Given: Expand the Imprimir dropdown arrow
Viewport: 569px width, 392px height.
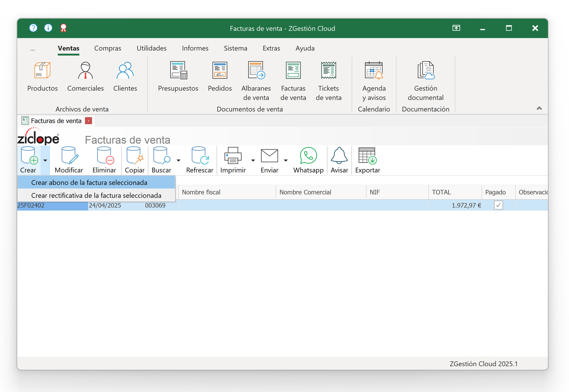Looking at the screenshot, I should click(253, 160).
